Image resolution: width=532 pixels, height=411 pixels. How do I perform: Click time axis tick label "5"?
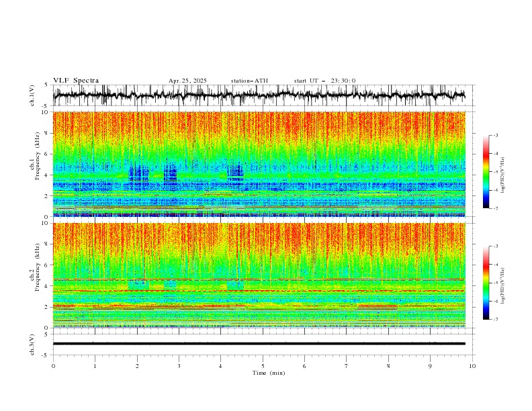coord(263,366)
